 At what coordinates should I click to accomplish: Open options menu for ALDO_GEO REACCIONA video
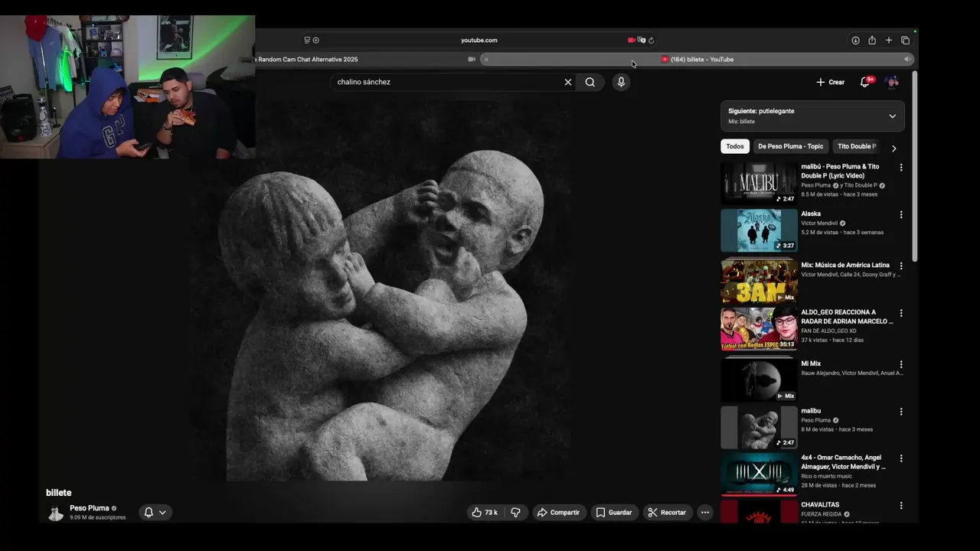(900, 313)
